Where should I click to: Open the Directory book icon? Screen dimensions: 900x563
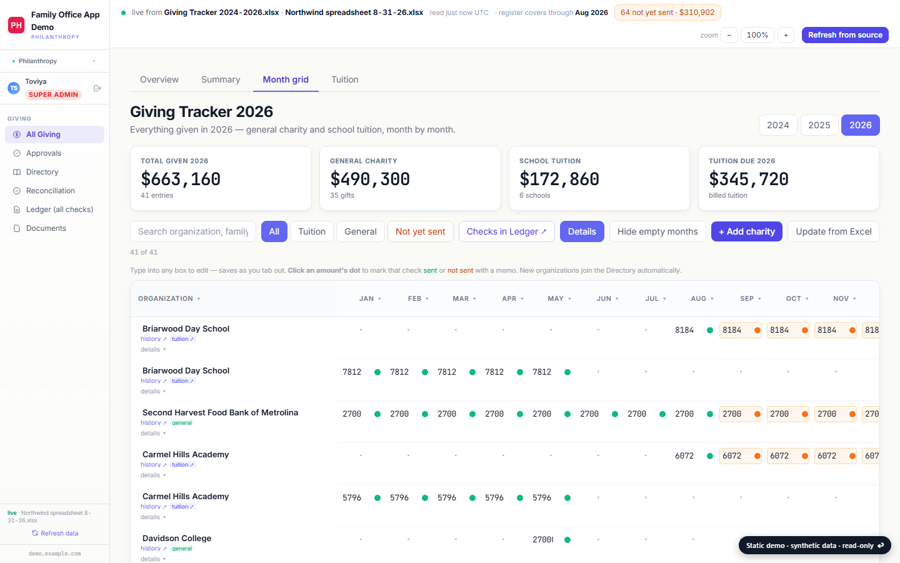point(17,172)
